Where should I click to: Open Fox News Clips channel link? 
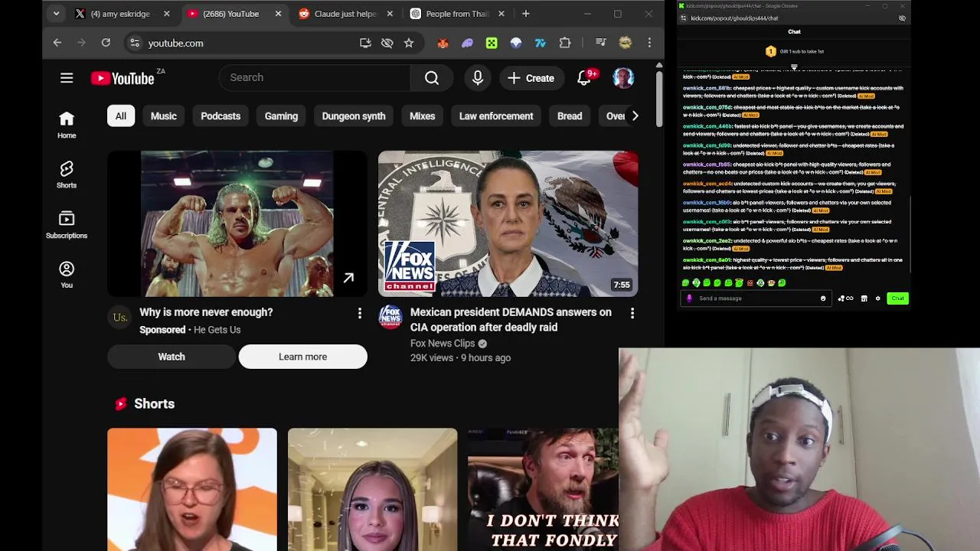[443, 344]
